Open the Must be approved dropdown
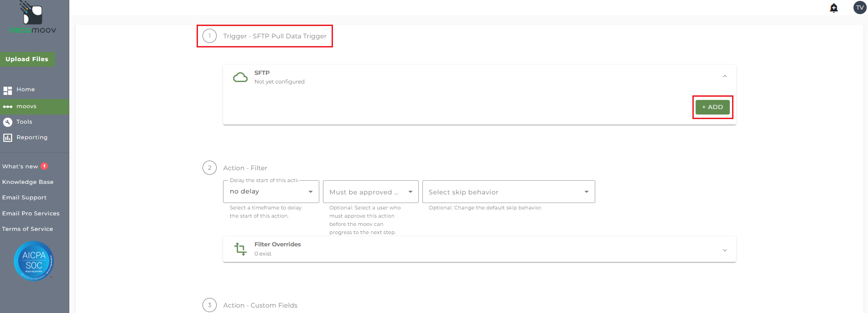868x313 pixels. coord(370,192)
